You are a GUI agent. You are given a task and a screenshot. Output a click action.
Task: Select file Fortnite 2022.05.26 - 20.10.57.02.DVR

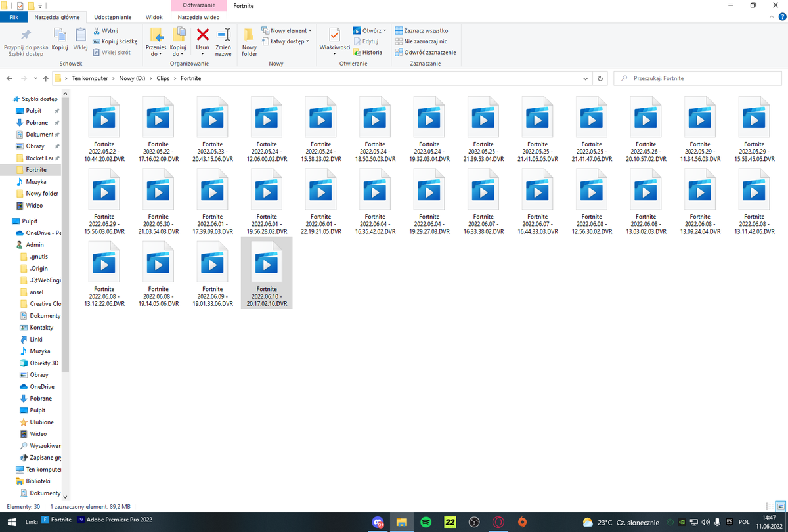[646, 129]
